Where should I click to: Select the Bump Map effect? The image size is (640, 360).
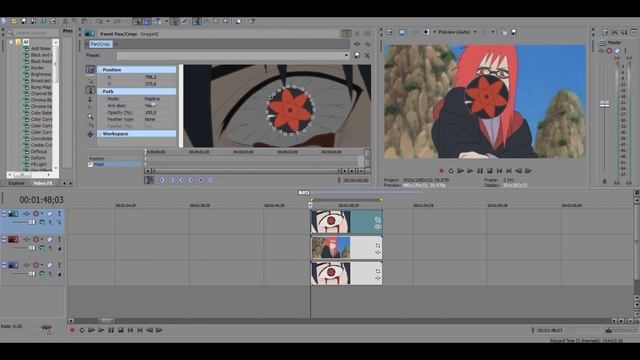click(x=41, y=87)
